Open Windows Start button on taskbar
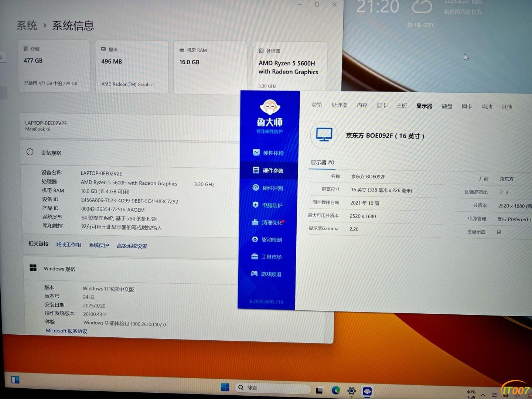Viewport: 532px width, 399px height. pos(225,387)
